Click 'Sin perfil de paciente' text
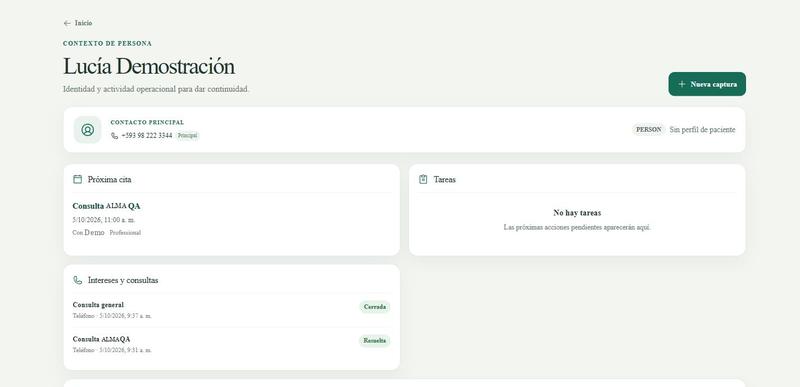This screenshot has height=387, width=800. [702, 130]
